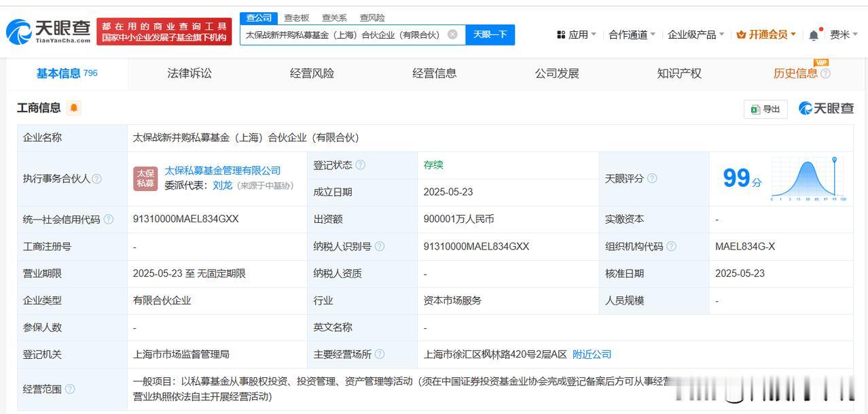Click the help icon next to 组织机构代码
This screenshot has width=868, height=414.
[671, 247]
